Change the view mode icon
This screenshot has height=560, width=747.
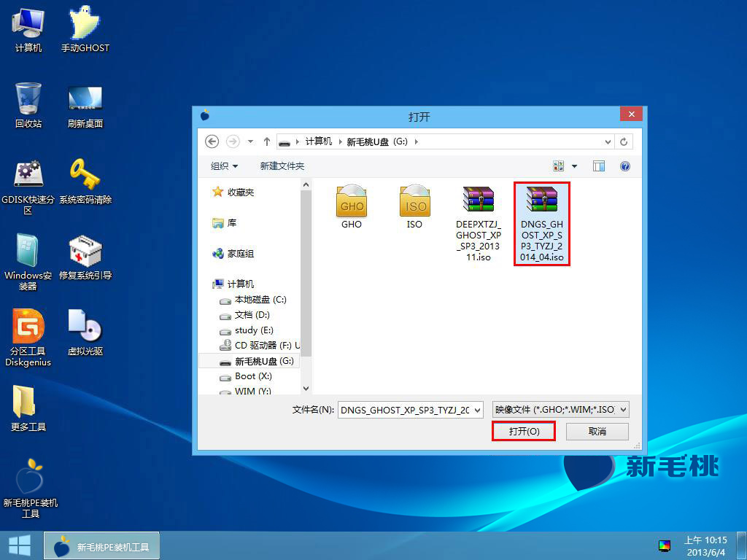pos(558,166)
